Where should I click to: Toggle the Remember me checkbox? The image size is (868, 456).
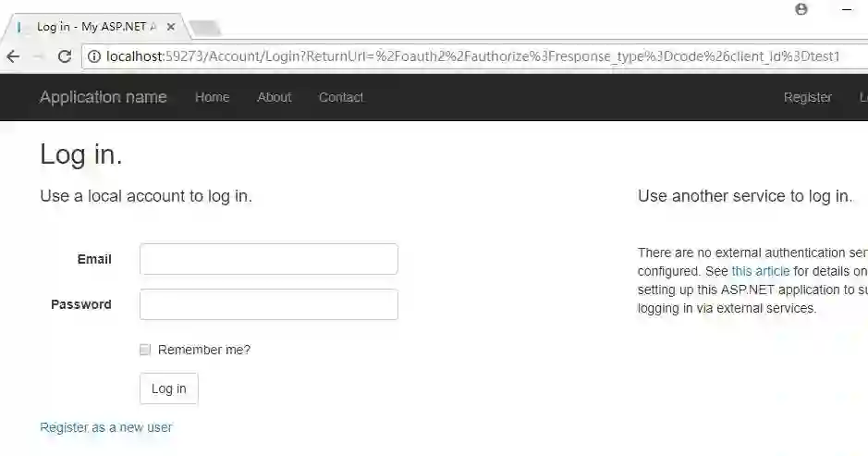[145, 350]
